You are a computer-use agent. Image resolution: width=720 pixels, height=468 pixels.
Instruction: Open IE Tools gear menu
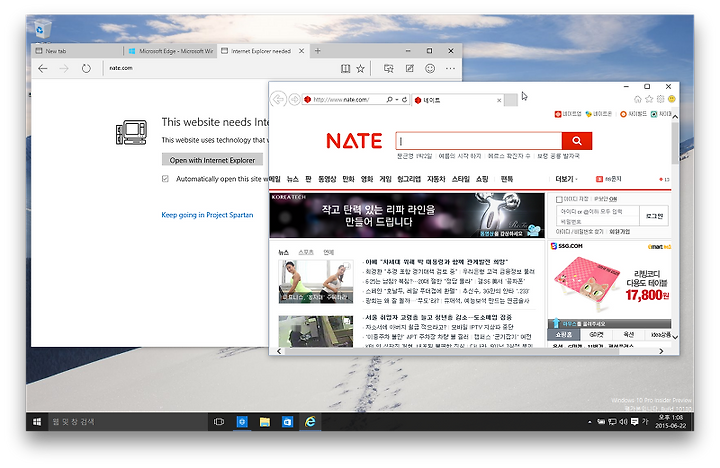point(660,99)
